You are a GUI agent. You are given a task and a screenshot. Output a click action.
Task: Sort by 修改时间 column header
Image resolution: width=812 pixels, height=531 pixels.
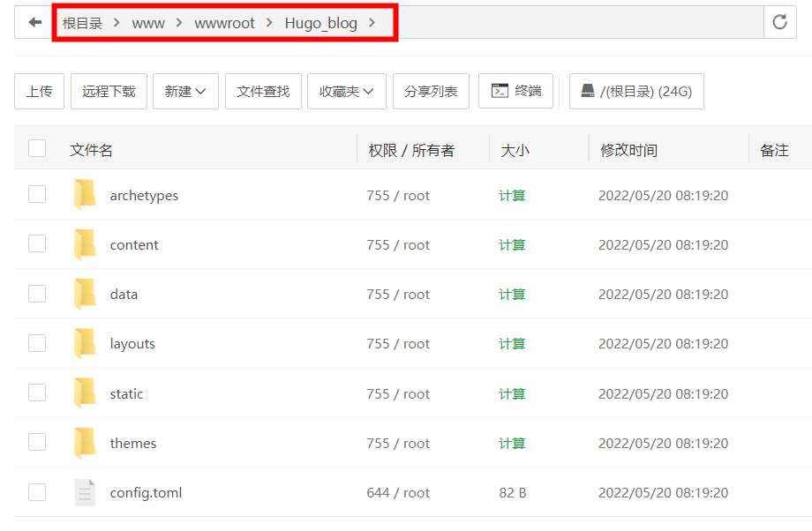tap(628, 150)
